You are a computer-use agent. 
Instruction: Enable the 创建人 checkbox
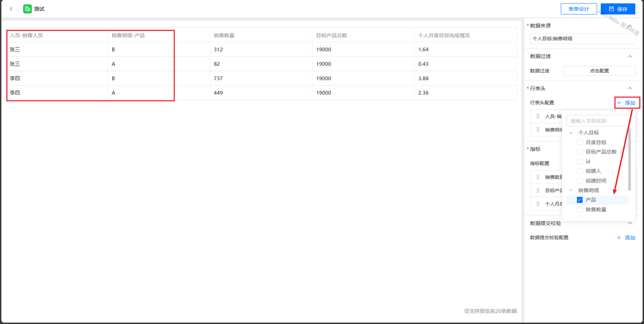(580, 171)
